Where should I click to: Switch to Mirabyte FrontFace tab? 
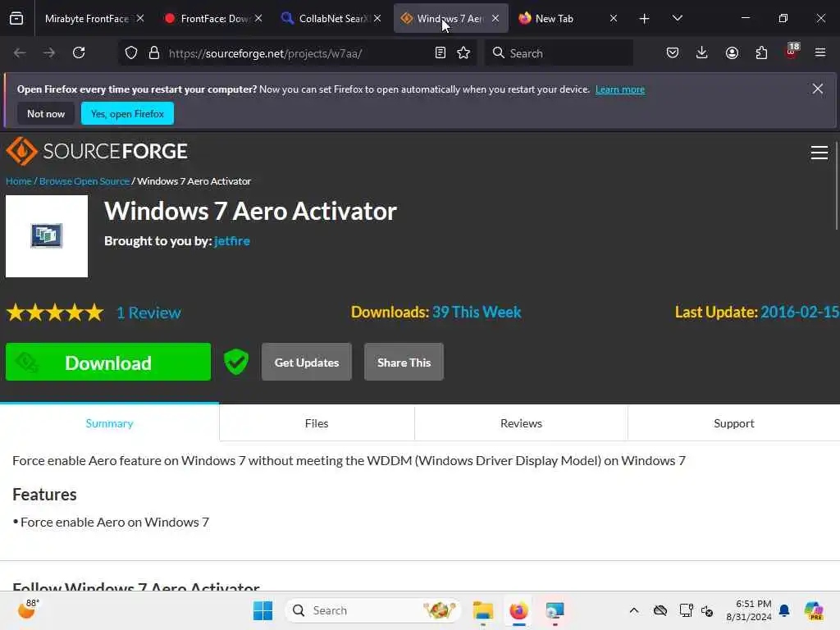(86, 19)
